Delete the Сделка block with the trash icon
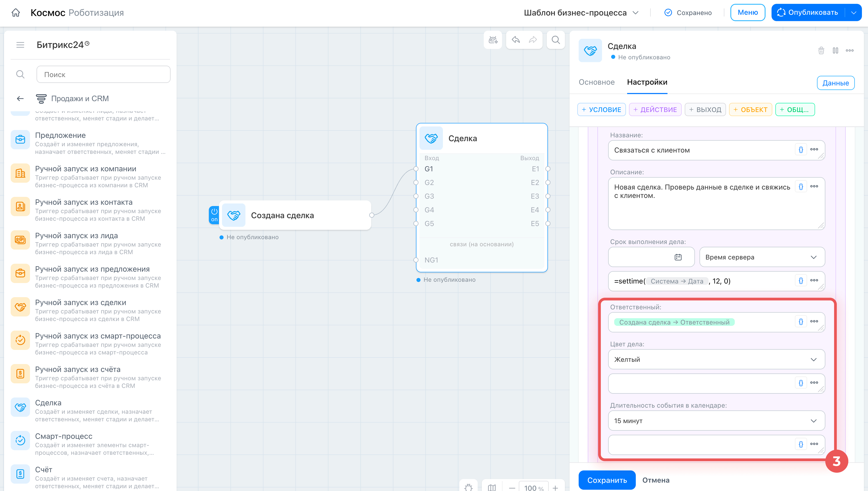Viewport: 868px width, 491px height. point(821,51)
